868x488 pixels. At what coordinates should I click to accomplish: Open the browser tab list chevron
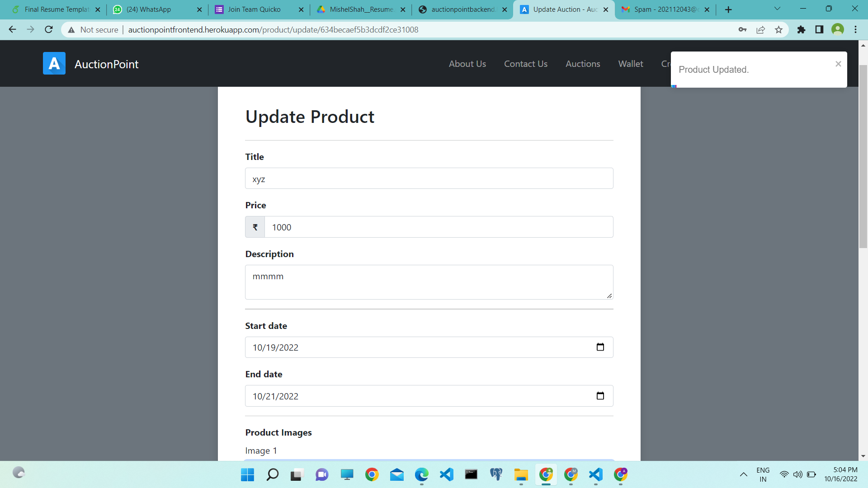tap(777, 9)
